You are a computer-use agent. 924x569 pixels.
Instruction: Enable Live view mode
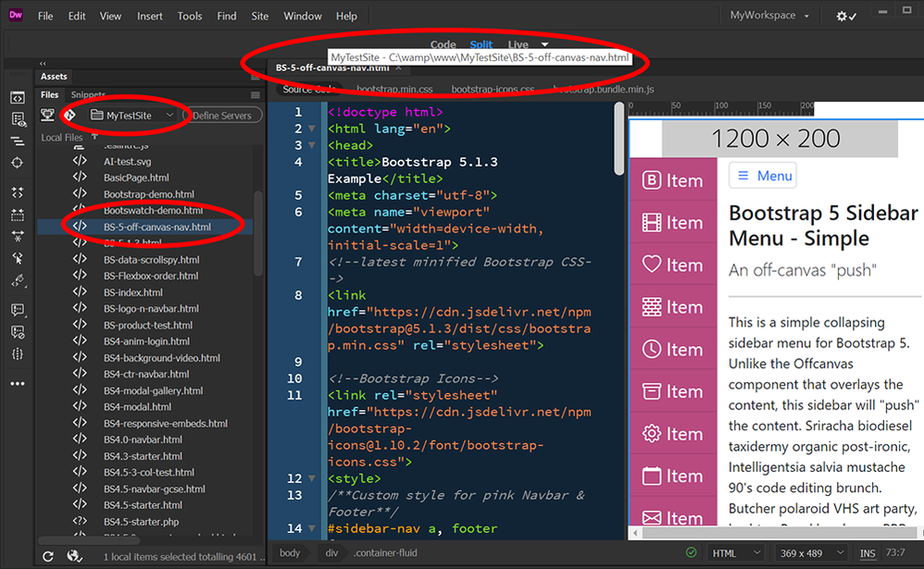click(517, 43)
